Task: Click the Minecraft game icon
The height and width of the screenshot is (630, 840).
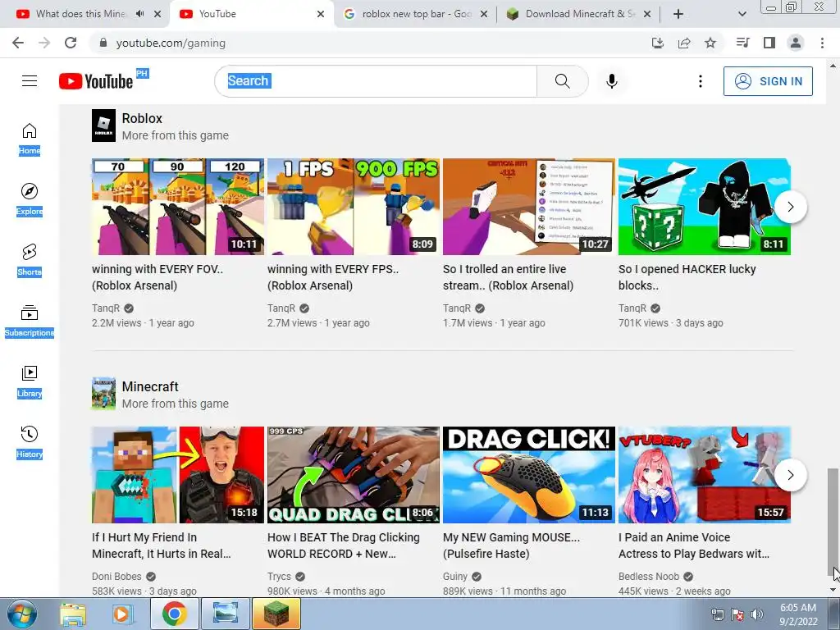Action: [103, 394]
